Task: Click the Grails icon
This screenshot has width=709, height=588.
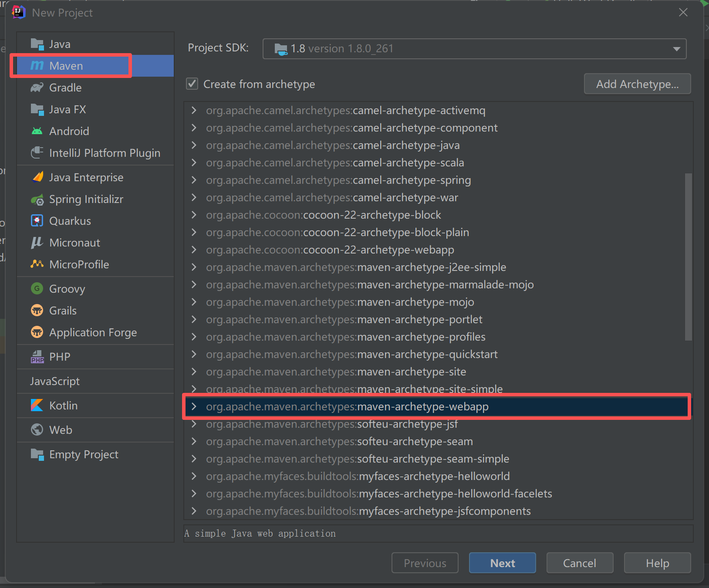Action: (x=37, y=311)
